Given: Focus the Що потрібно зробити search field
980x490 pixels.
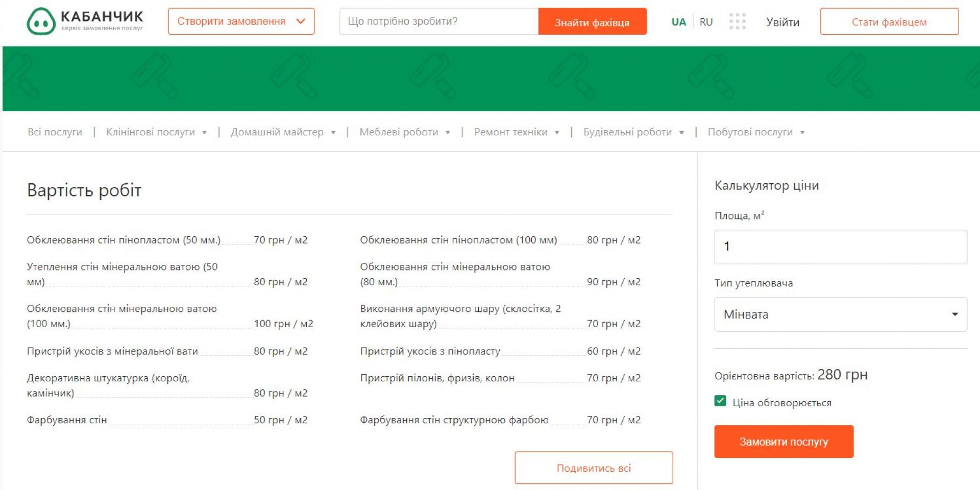Looking at the screenshot, I should (439, 21).
